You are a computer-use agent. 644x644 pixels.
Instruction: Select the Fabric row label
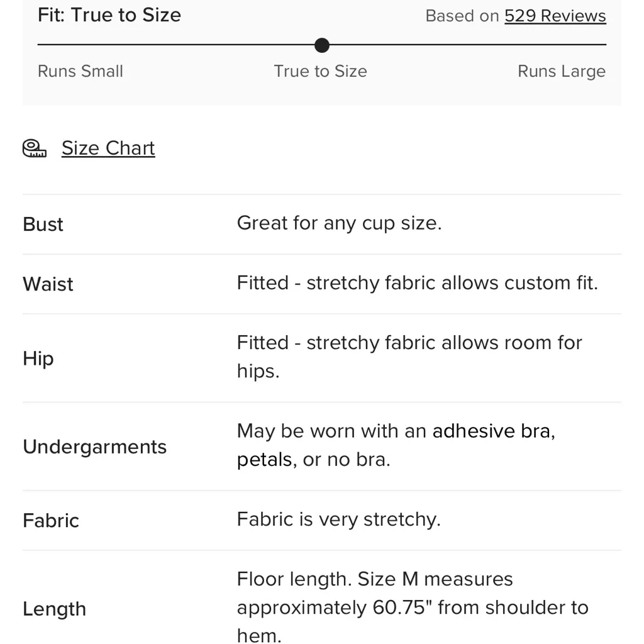click(x=51, y=521)
